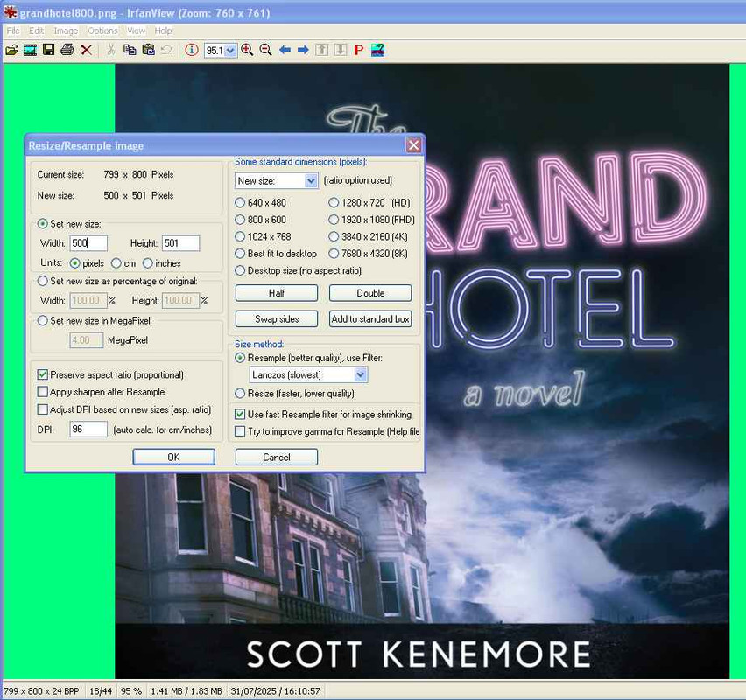Click the Save floppy disk icon
746x700 pixels.
[48, 50]
